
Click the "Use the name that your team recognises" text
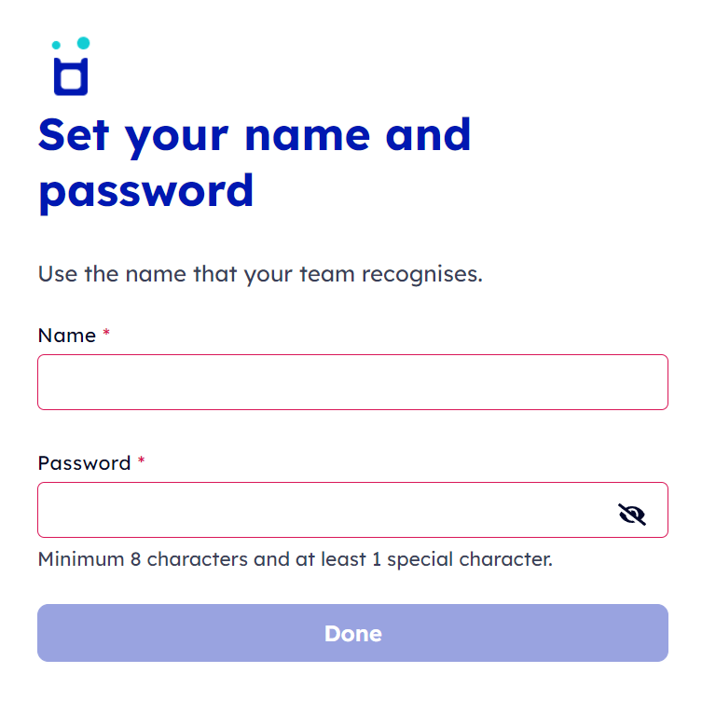[x=260, y=274]
